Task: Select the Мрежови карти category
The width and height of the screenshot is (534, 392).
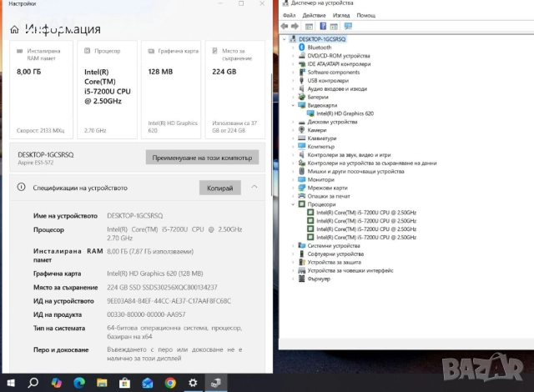Action: click(327, 188)
